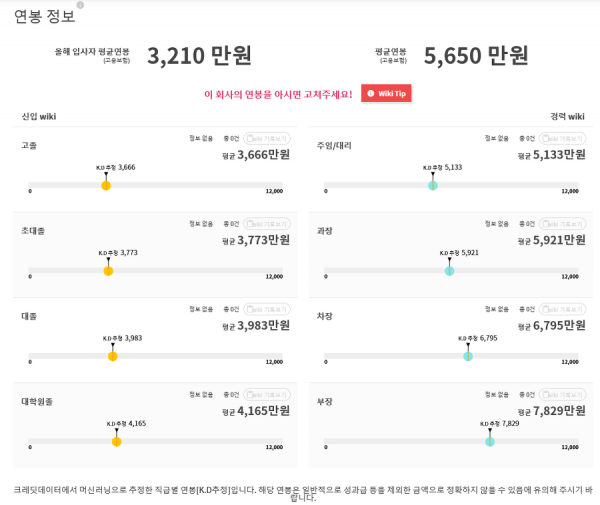
Task: Open wiki 기록보기 for the 주임/대리 row
Action: coord(562,138)
